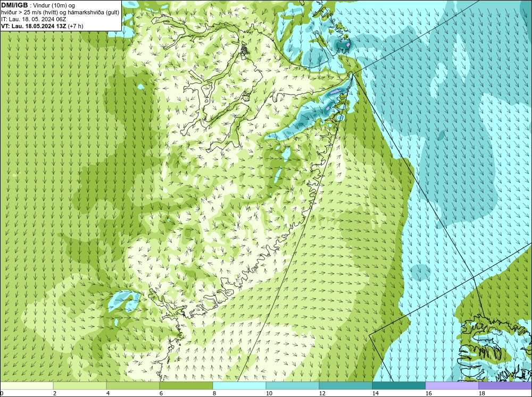This screenshot has height=397, width=532.
Task: Click the 0–2 m/s pale legend swatch
Action: pyautogui.click(x=27, y=385)
